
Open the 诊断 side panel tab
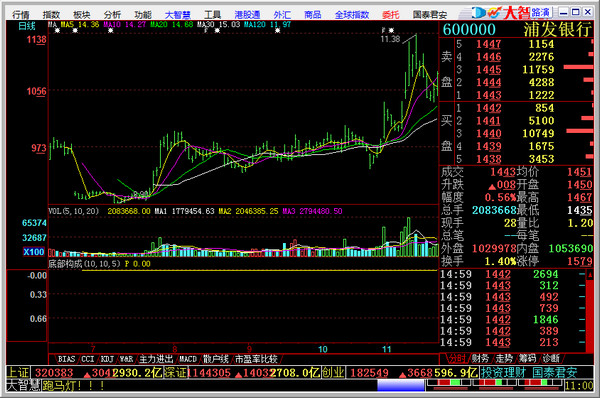point(551,358)
